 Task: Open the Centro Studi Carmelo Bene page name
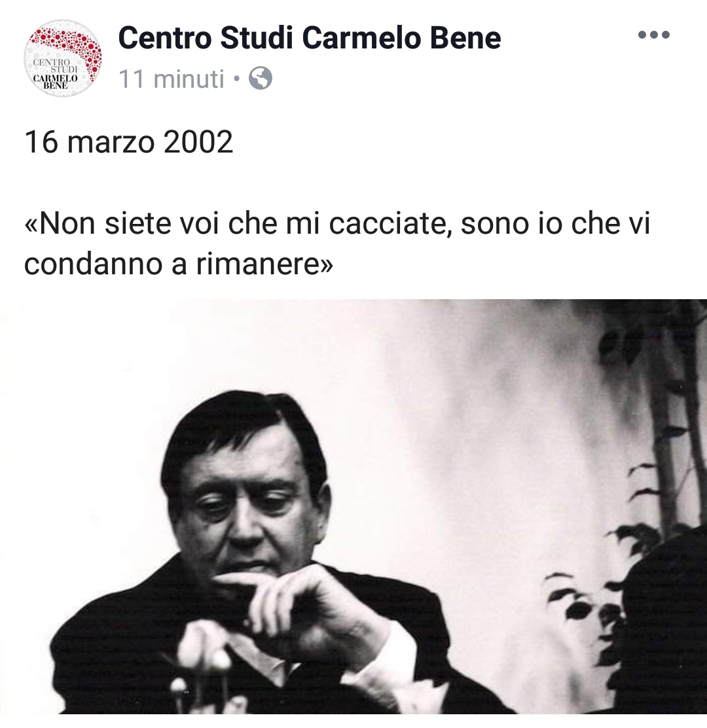310,37
